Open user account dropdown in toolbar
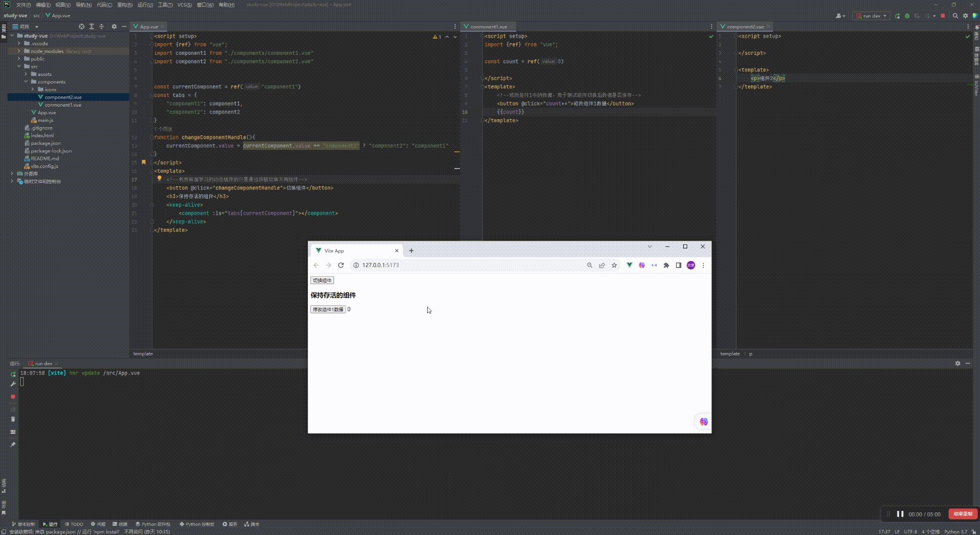The height and width of the screenshot is (535, 980). click(841, 16)
